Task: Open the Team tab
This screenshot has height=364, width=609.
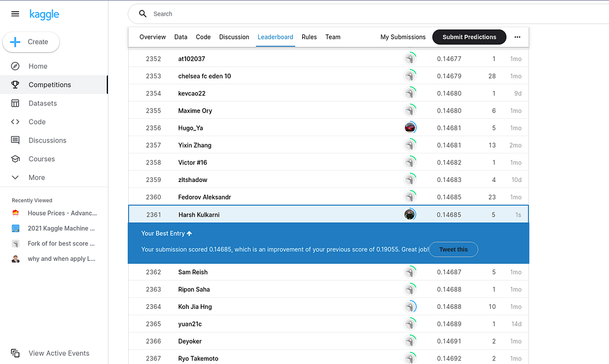Action: (x=333, y=37)
